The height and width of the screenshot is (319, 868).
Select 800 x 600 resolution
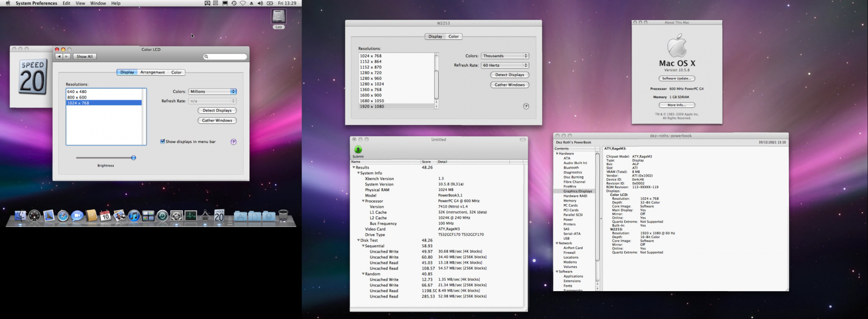[x=104, y=97]
